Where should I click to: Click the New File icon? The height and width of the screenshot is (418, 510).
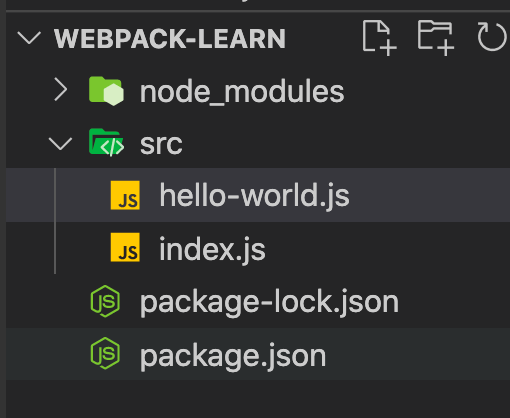379,38
